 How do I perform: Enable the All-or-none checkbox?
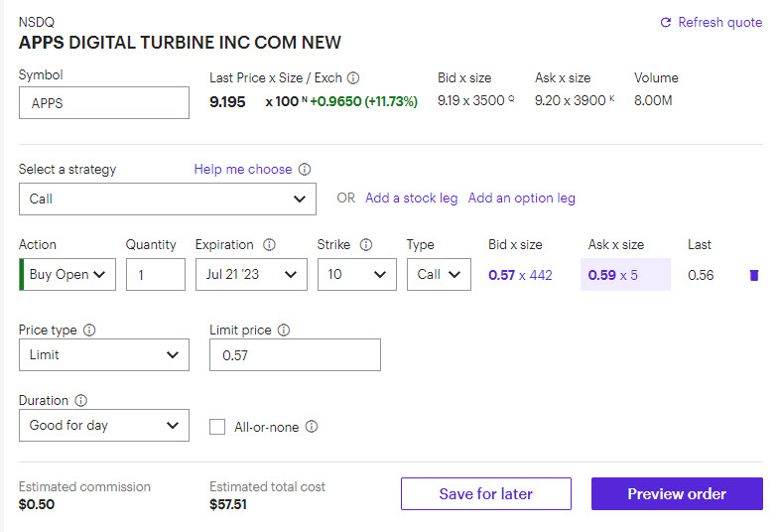click(217, 427)
